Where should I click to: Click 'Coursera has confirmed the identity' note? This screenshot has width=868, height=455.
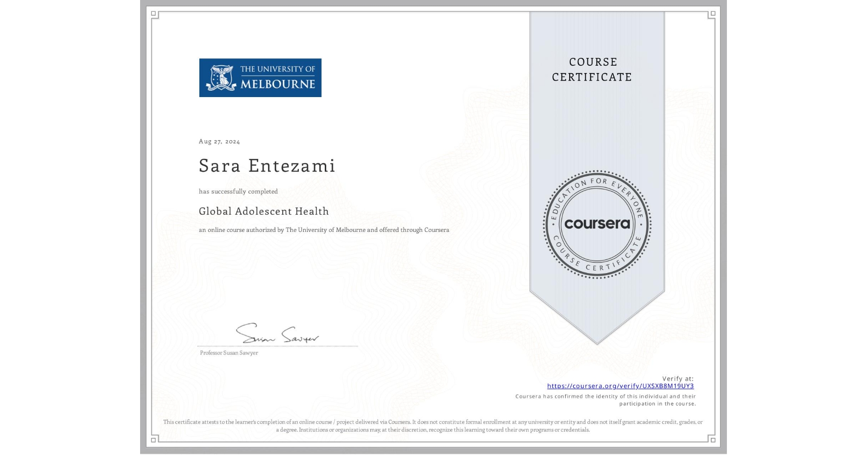click(x=605, y=400)
